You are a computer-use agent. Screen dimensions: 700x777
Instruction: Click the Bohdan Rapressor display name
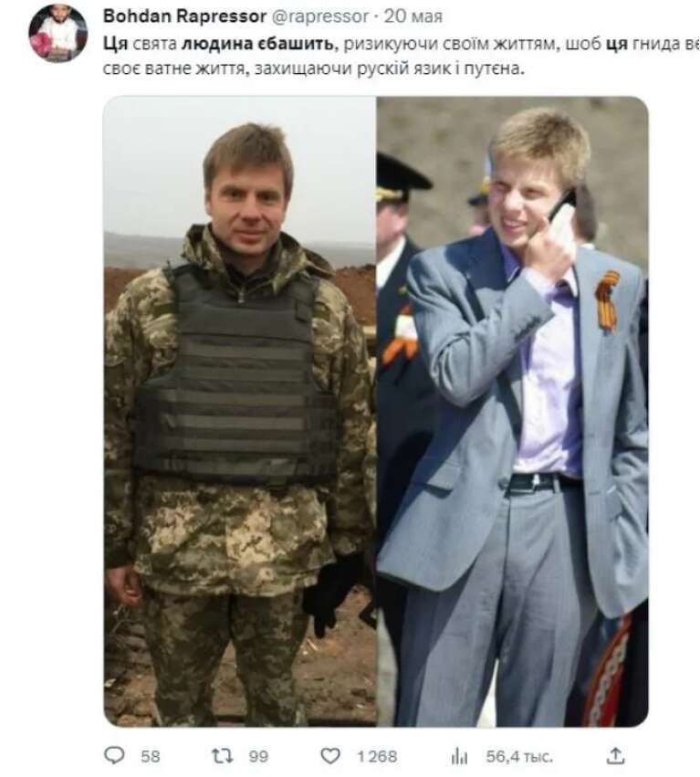pyautogui.click(x=184, y=16)
